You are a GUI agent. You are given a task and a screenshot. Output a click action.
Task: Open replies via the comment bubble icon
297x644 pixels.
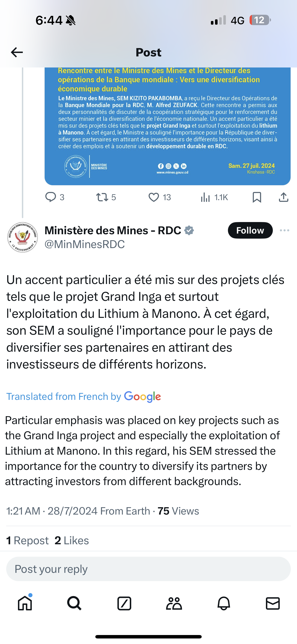[x=50, y=197]
